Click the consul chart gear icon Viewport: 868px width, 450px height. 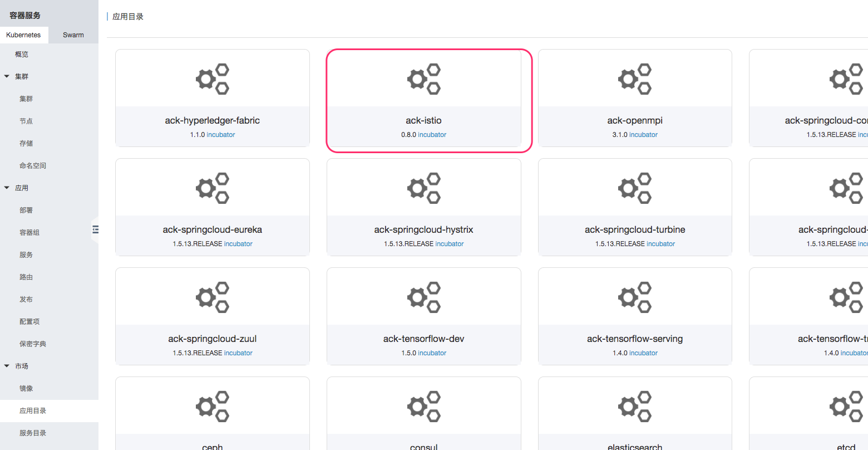[x=424, y=407]
